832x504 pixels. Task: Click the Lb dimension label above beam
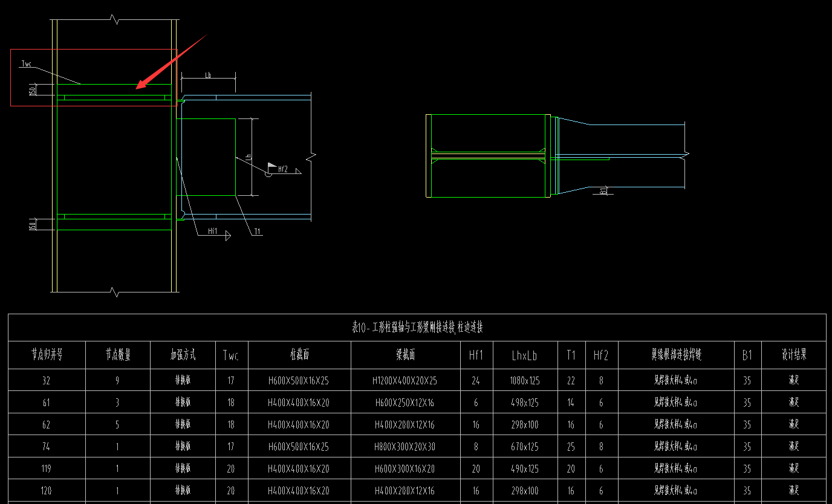pos(208,75)
